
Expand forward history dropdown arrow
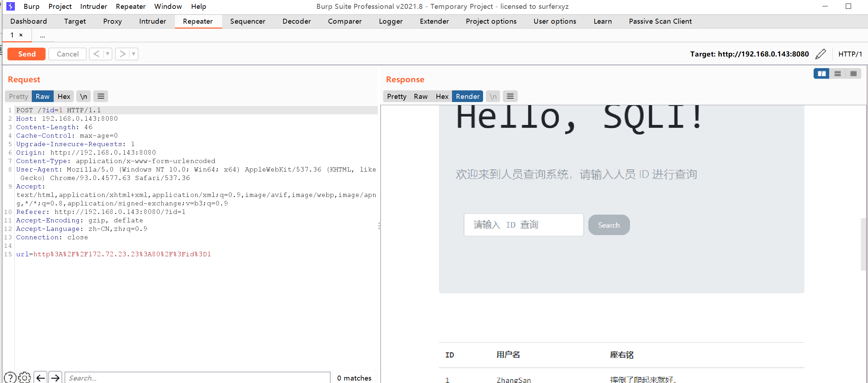[133, 54]
